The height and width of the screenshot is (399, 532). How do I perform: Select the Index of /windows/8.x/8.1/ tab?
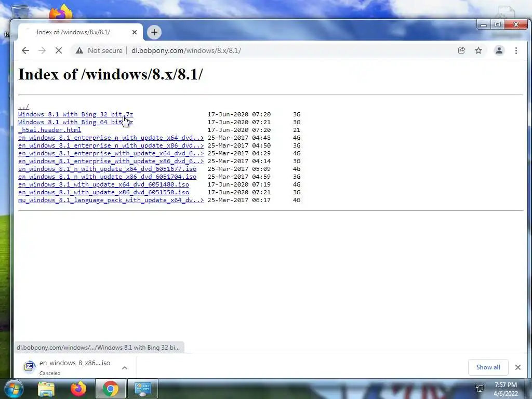point(81,32)
